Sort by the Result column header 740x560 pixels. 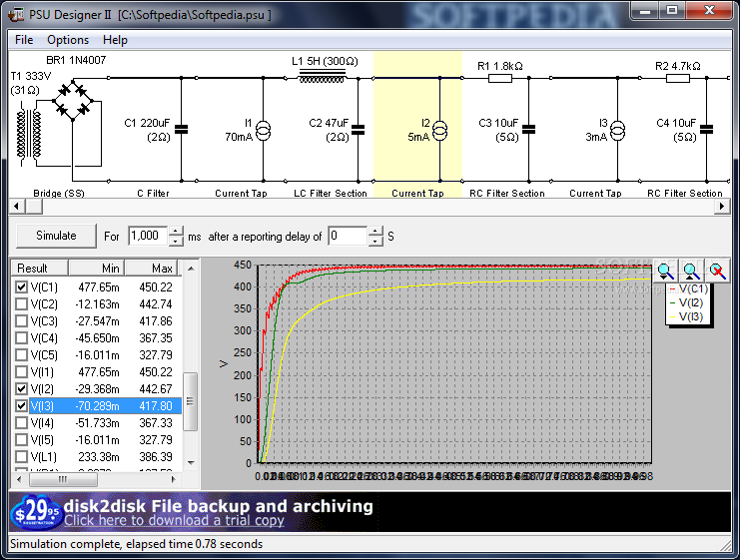(40, 268)
